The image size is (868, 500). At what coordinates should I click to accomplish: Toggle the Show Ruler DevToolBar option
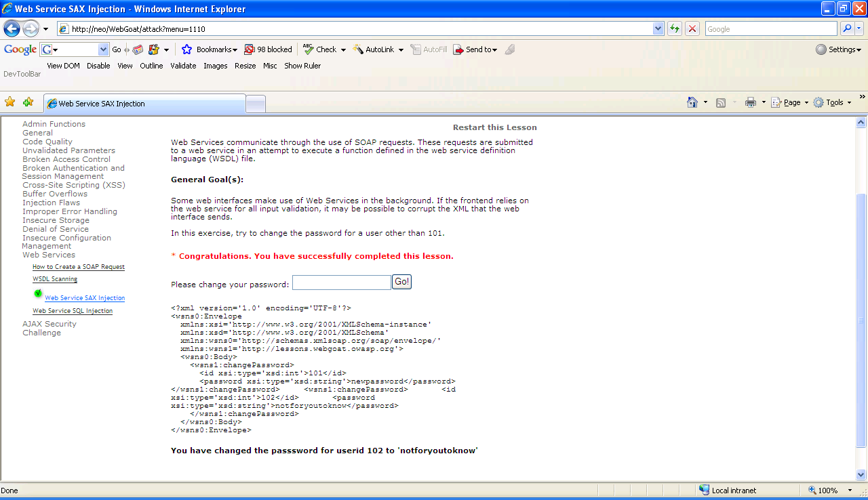point(302,66)
